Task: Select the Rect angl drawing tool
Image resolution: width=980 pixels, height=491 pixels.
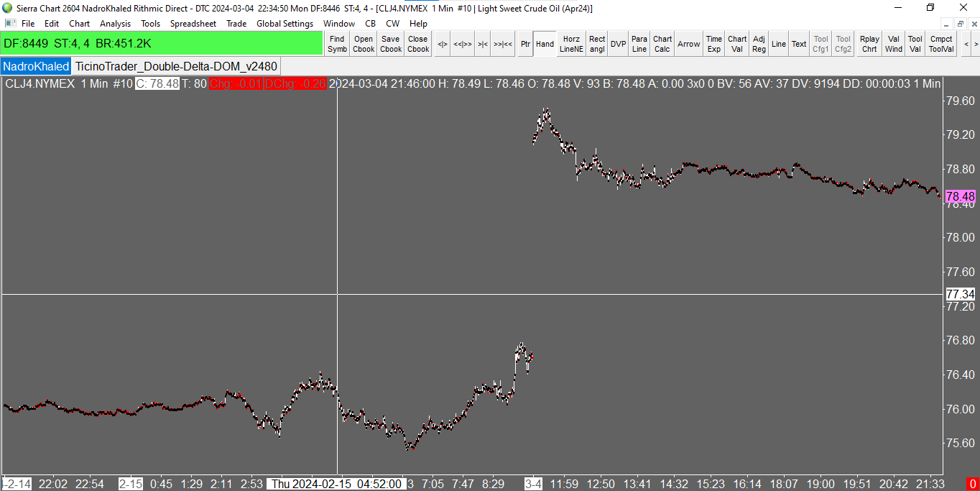Action: (x=597, y=44)
